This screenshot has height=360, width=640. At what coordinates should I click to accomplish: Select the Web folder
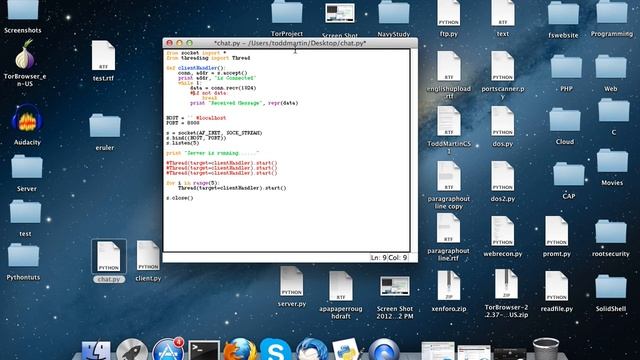(611, 67)
